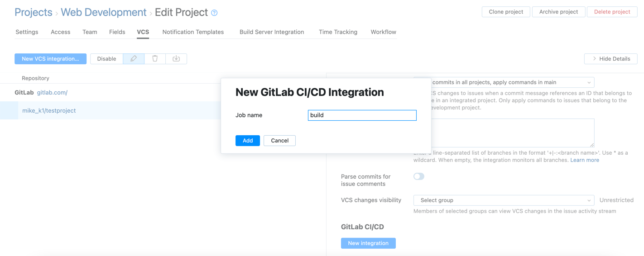Image resolution: width=644 pixels, height=256 pixels.
Task: Grab the resize handle of the branches textarea
Action: pyautogui.click(x=591, y=144)
